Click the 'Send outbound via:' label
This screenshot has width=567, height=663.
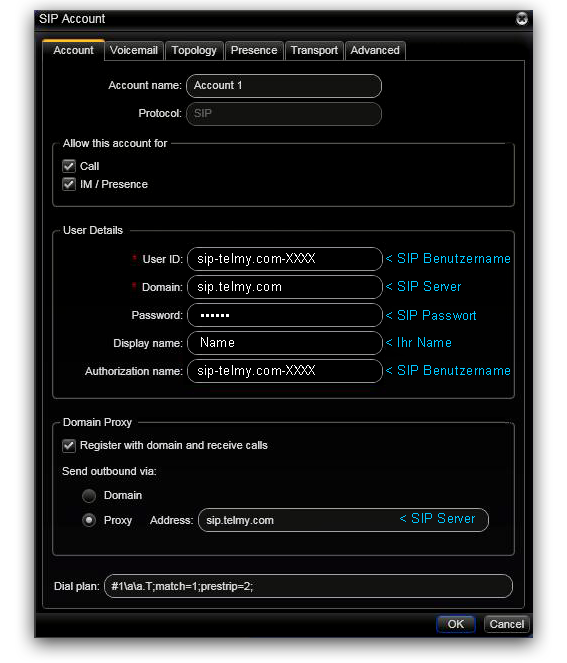109,471
